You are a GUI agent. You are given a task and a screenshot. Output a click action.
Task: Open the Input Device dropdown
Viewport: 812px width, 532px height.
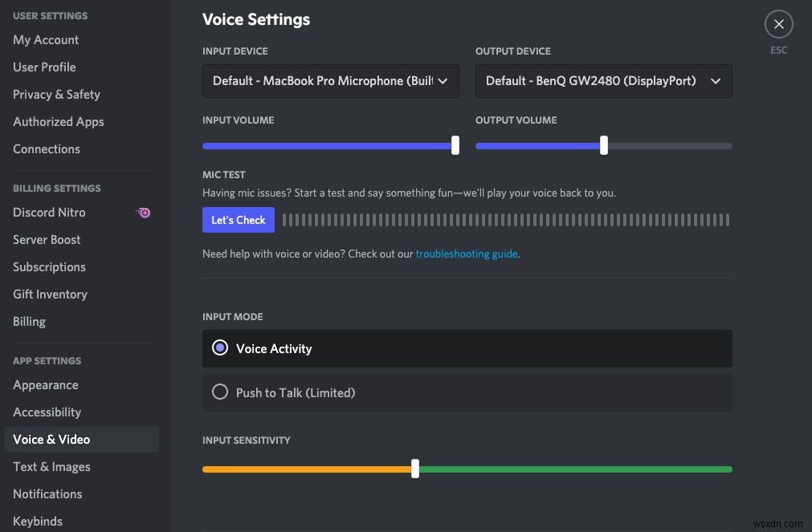click(x=330, y=81)
